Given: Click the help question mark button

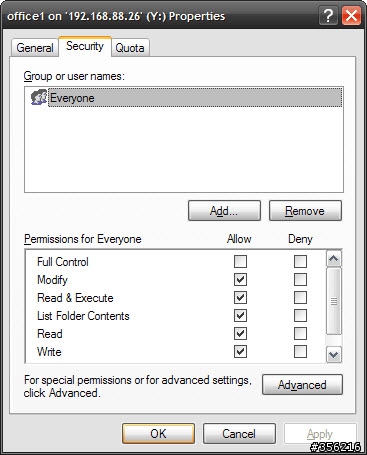Looking at the screenshot, I should tap(328, 16).
